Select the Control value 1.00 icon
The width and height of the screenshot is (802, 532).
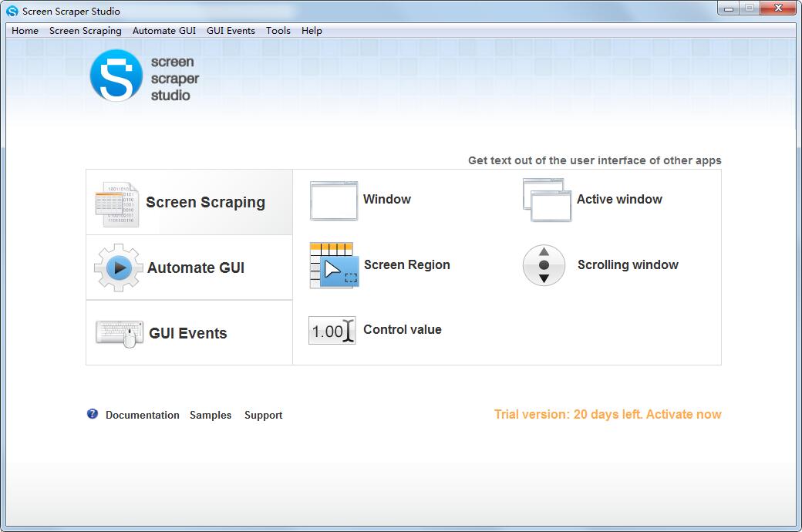click(x=331, y=329)
